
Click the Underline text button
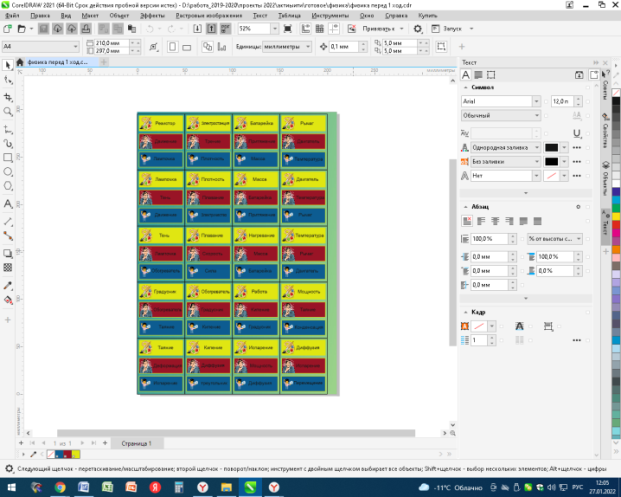(x=578, y=132)
